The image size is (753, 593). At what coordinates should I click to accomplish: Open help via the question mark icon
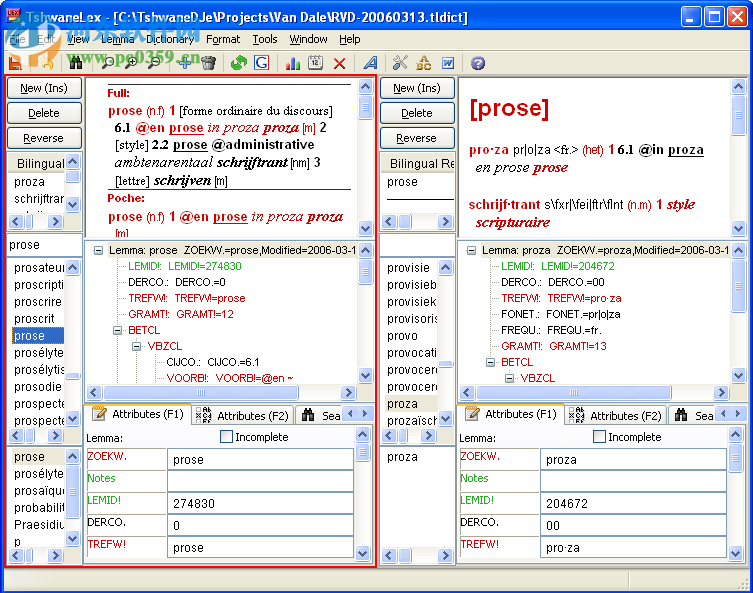coord(478,63)
